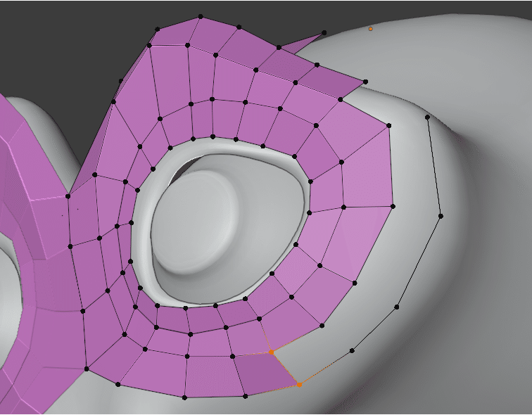This screenshot has height=415, width=532.
Task: Select the top end vertex of the loose edge chain
Action: (x=428, y=117)
